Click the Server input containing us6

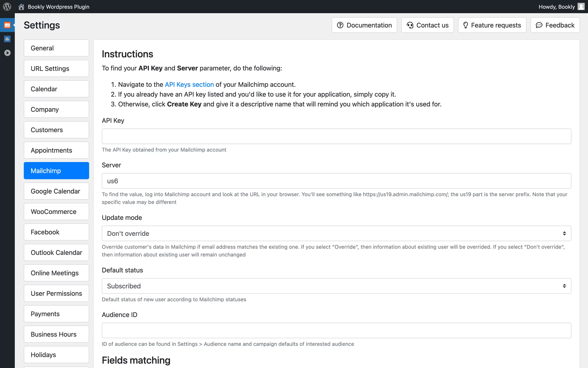(336, 181)
